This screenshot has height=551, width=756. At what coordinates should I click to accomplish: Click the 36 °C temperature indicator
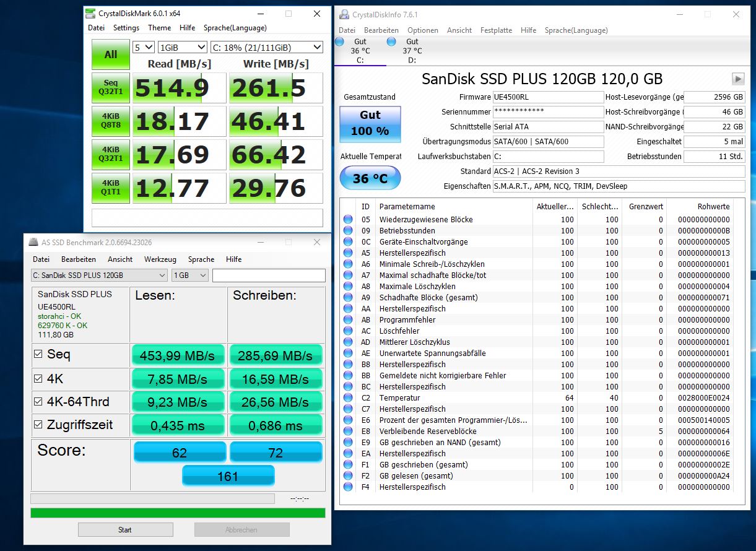click(x=370, y=178)
